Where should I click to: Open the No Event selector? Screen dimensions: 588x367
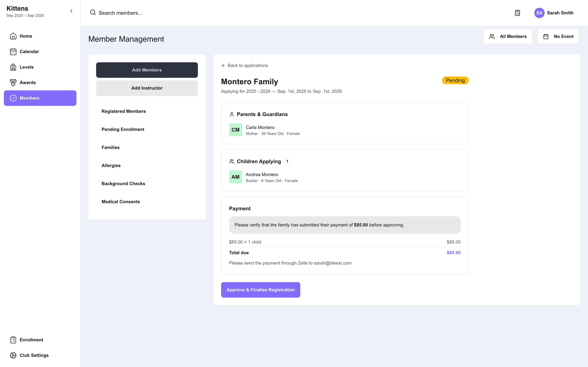pyautogui.click(x=558, y=36)
